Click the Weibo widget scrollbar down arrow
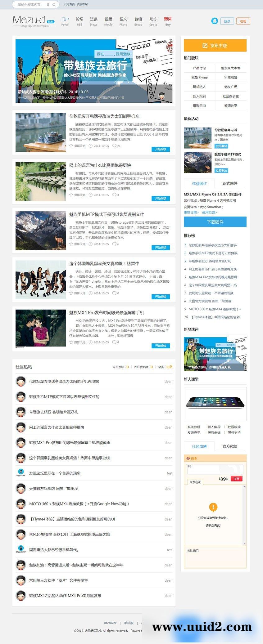 (244, 543)
